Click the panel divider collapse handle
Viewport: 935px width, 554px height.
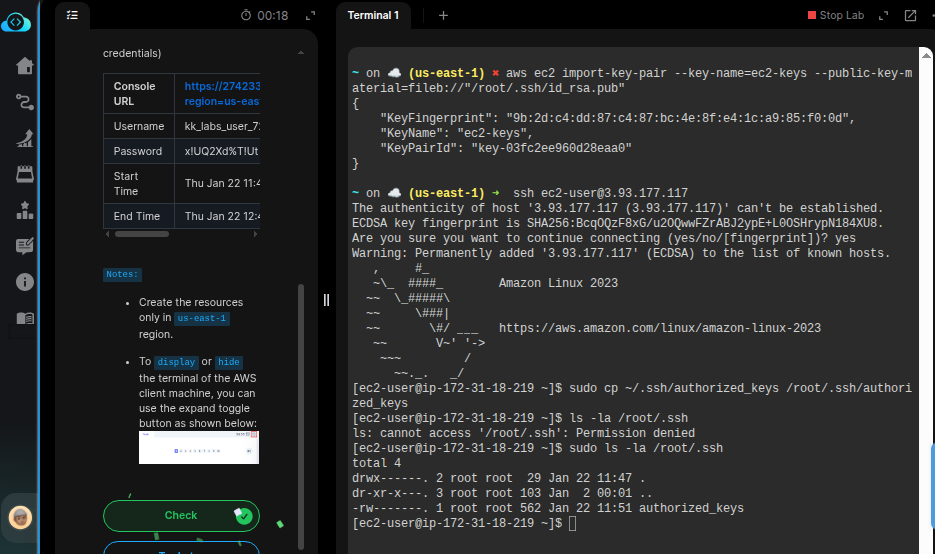click(x=326, y=300)
